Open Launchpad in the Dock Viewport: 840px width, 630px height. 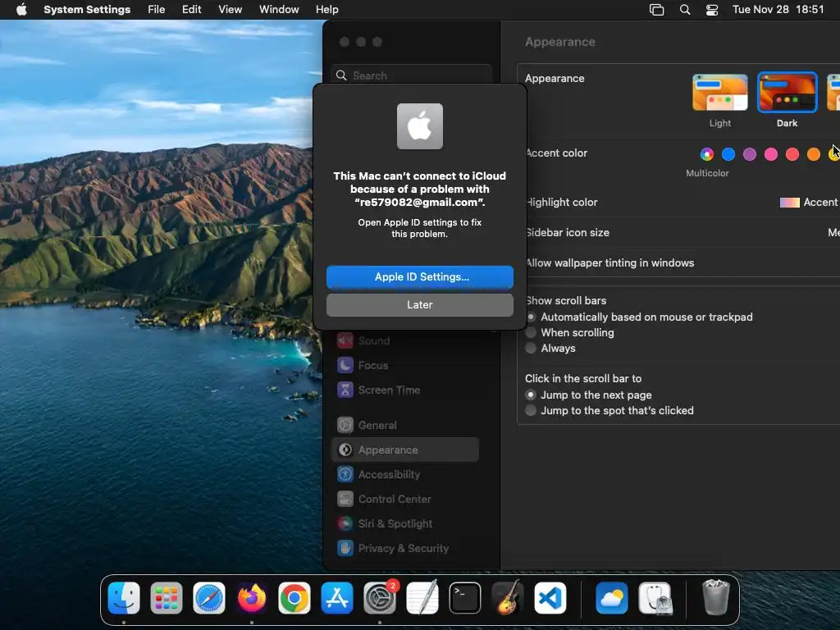point(166,598)
